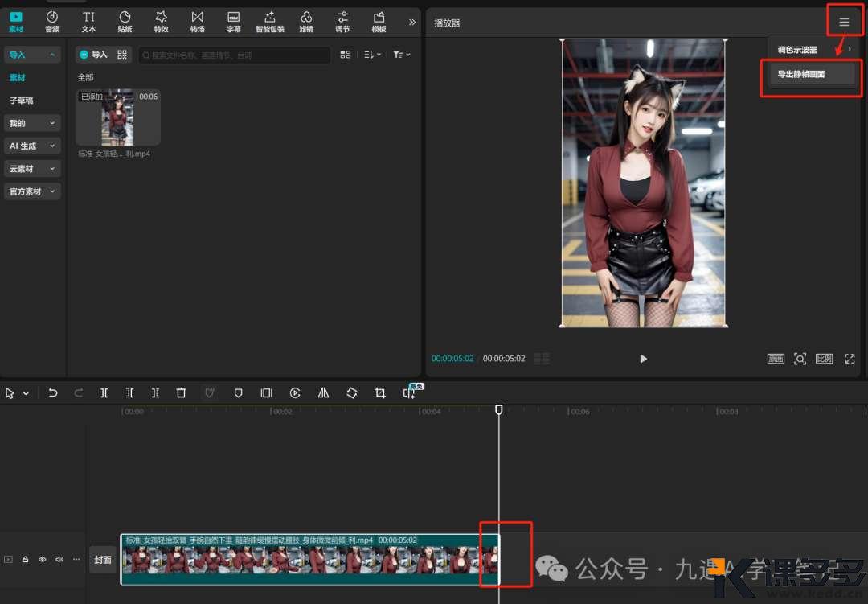Viewport: 868px width, 604px height.
Task: Click the mirror flip icon in timeline toolbar
Action: click(323, 392)
